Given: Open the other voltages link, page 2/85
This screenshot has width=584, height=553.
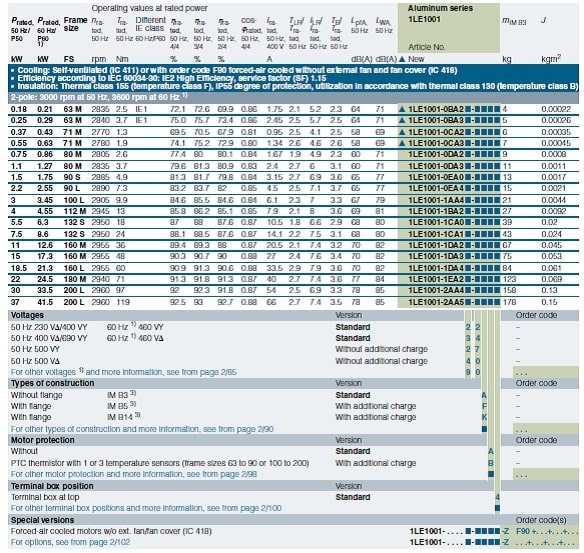Looking at the screenshot, I should pyautogui.click(x=124, y=372).
